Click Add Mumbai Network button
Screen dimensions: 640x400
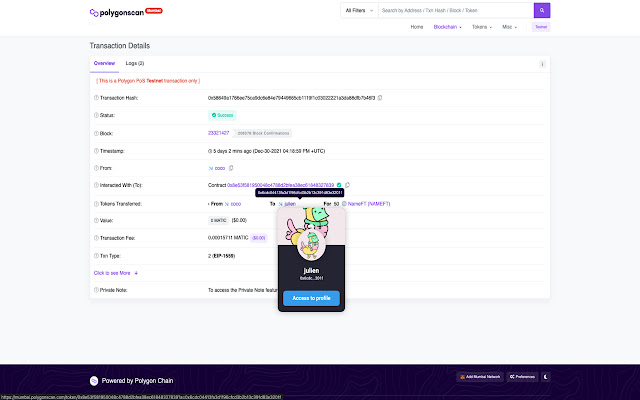[x=480, y=377]
